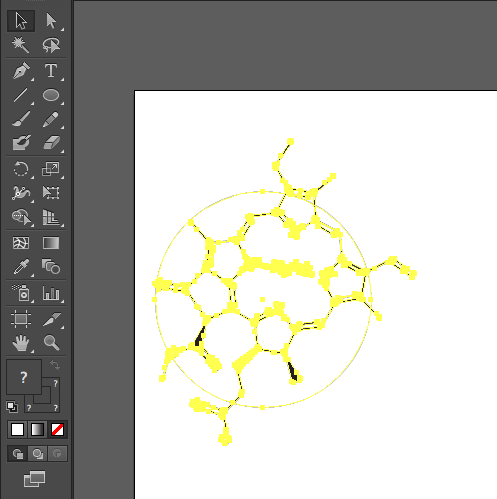
Task: Select the Line Segment tool
Action: click(21, 95)
